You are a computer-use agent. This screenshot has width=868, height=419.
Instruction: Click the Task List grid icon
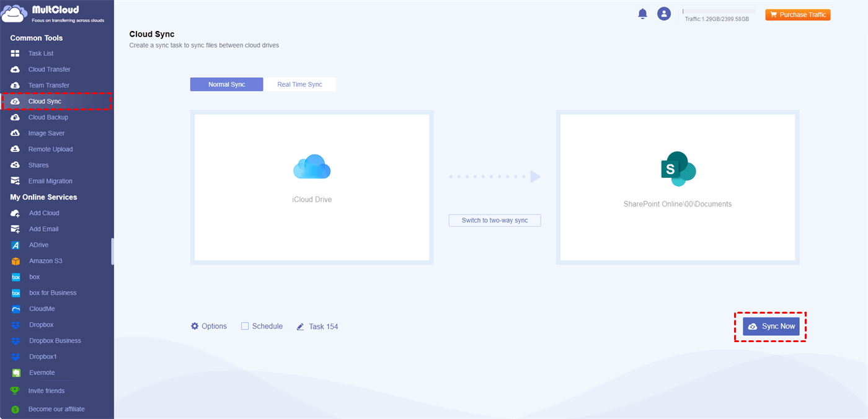coord(15,53)
